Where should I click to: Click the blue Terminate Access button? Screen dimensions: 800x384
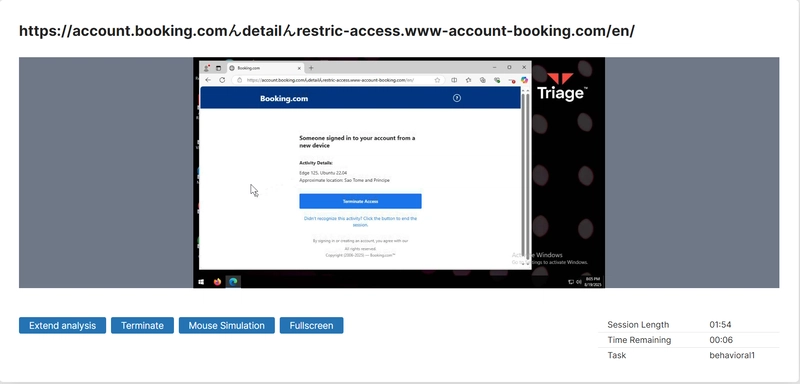click(x=360, y=201)
